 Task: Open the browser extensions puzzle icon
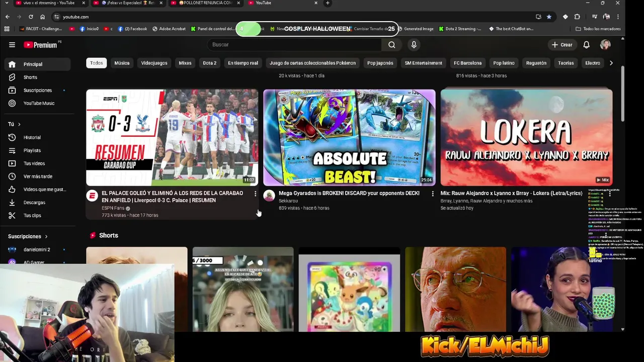click(577, 17)
